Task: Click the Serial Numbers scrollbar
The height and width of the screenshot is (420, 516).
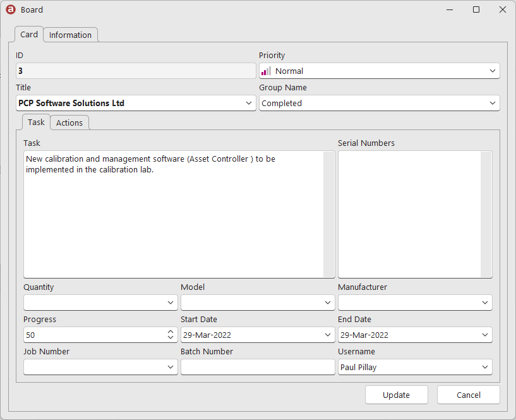Action: pyautogui.click(x=486, y=214)
